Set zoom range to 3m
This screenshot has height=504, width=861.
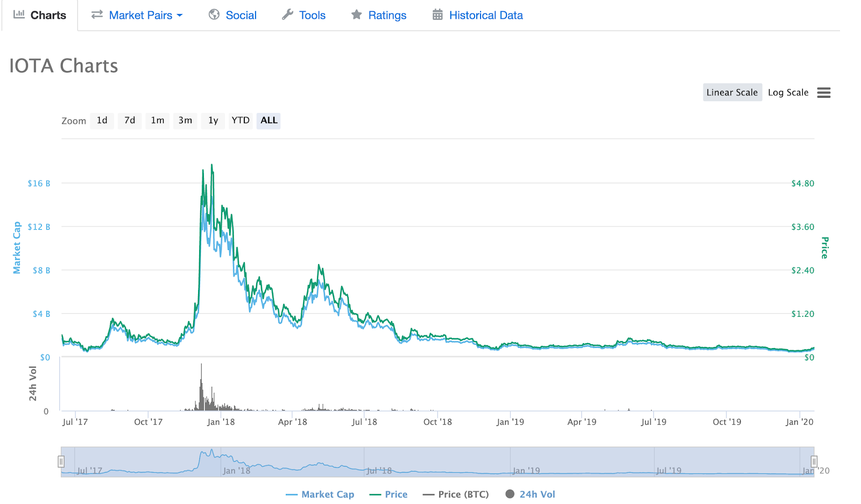(x=185, y=120)
